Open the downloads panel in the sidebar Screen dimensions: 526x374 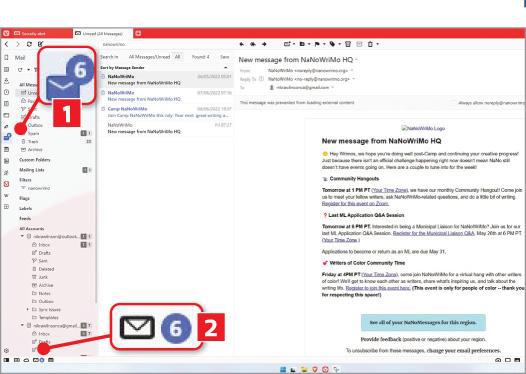point(6,81)
